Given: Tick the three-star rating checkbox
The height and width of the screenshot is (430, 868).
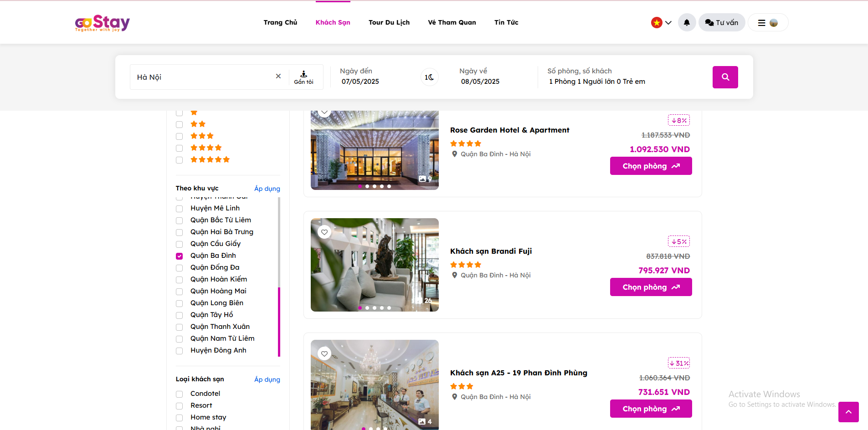Looking at the screenshot, I should [x=180, y=137].
